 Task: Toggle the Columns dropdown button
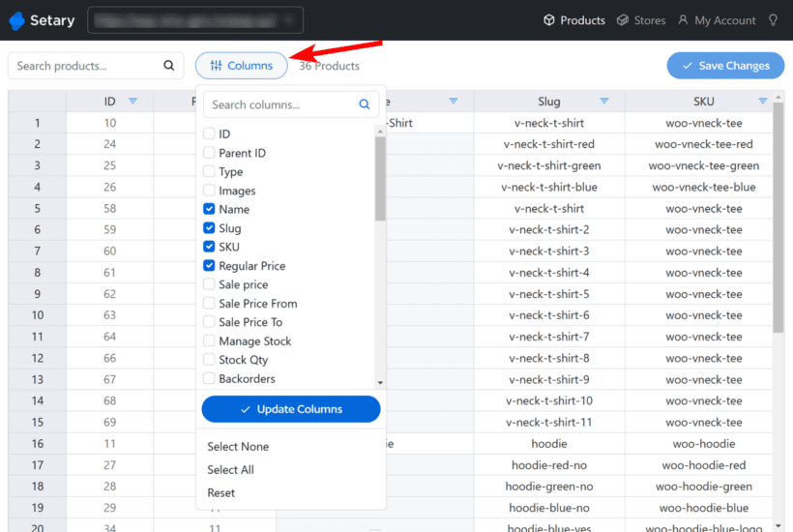(x=242, y=66)
